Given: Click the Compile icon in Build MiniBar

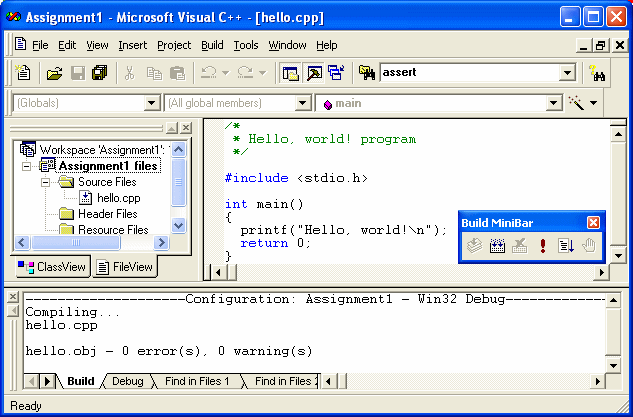Looking at the screenshot, I should click(x=475, y=245).
